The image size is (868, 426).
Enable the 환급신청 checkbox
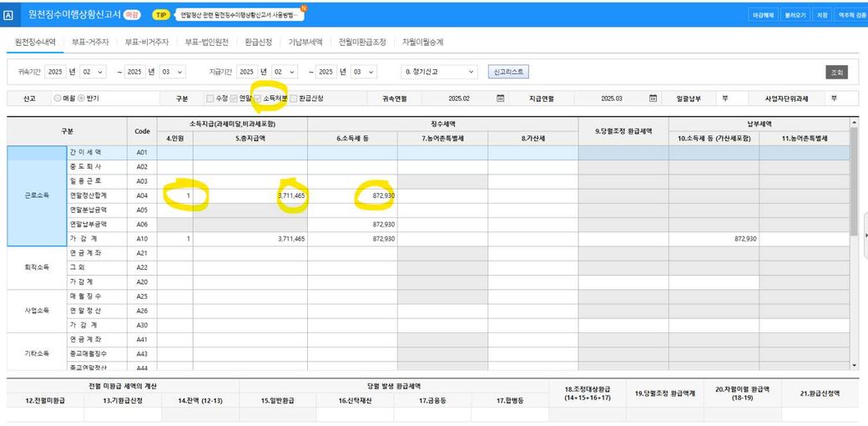tap(294, 98)
